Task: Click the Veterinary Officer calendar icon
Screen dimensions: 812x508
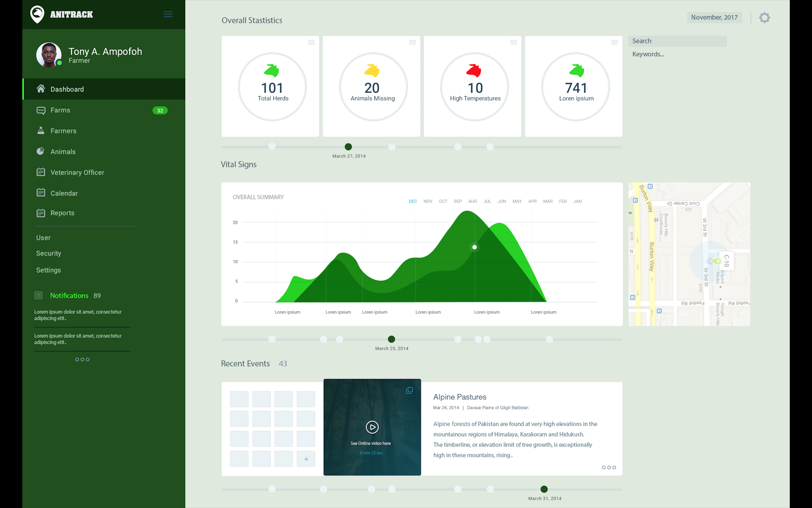Action: coord(41,172)
